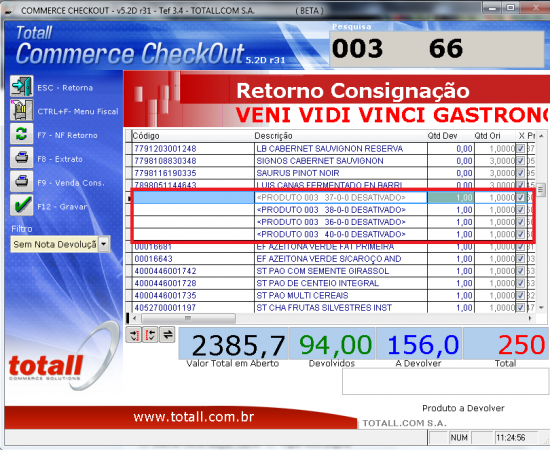
Task: Click the Qtd Dev column header
Action: click(x=450, y=136)
